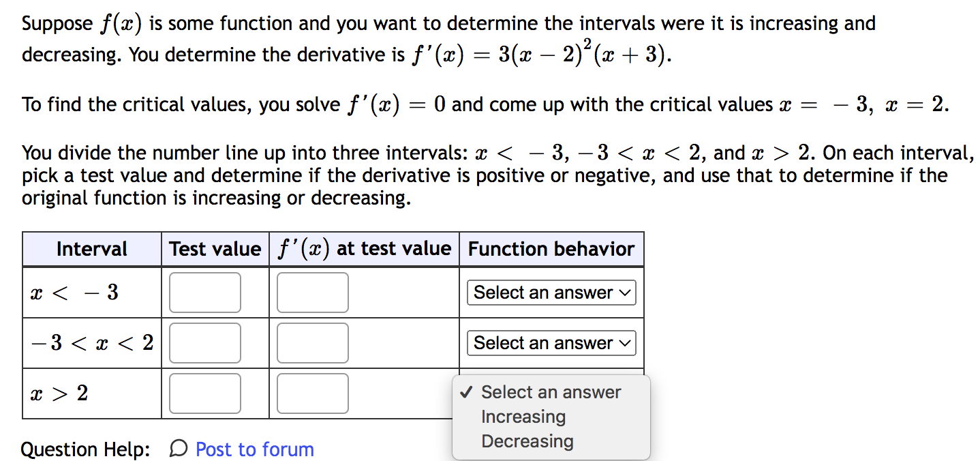Viewport: 980px width, 461px height.
Task: Open the function behavior dropdown for x < -3
Action: tap(551, 292)
